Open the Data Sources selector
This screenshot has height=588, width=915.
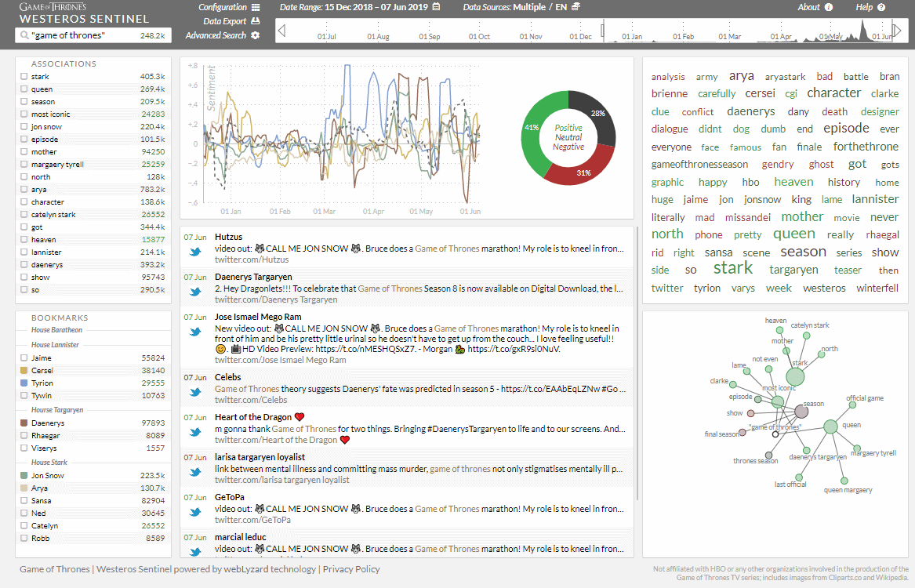point(514,8)
